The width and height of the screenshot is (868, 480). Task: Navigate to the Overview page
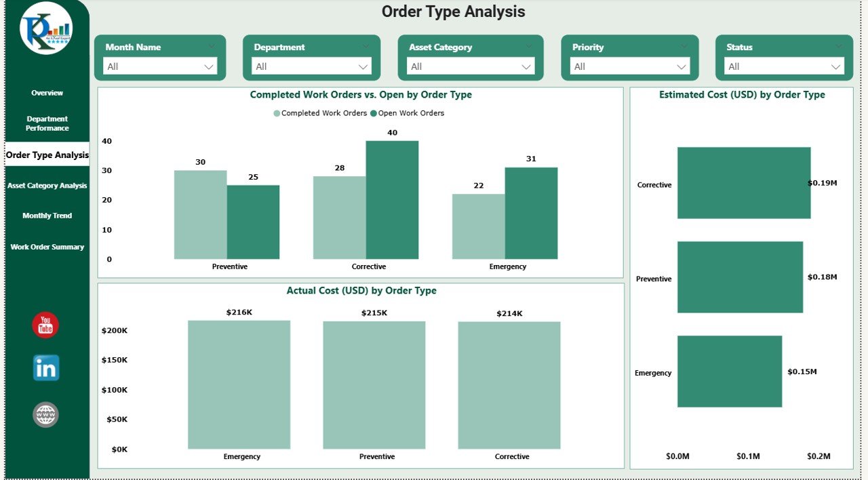tap(46, 93)
